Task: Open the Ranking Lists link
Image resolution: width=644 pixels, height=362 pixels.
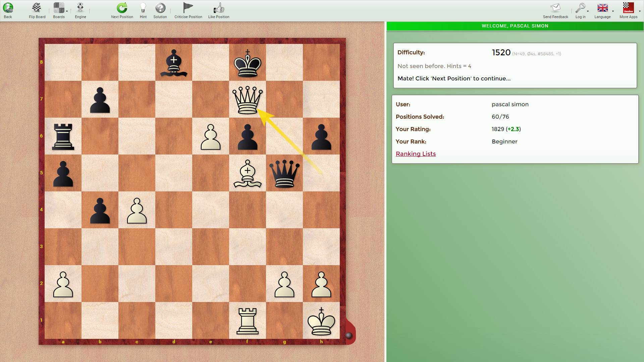Action: click(416, 154)
